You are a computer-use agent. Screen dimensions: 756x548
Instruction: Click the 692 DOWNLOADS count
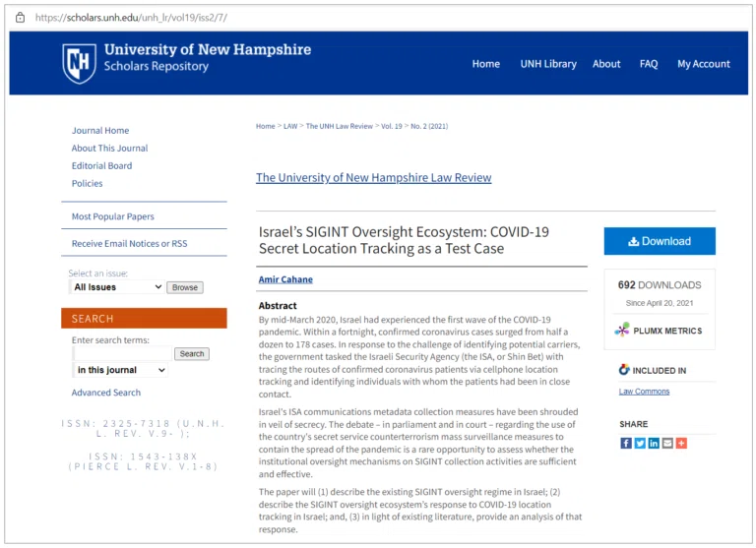click(660, 285)
